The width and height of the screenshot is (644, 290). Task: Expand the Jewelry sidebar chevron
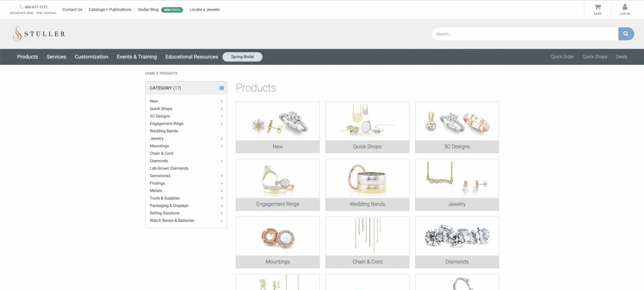(222, 139)
